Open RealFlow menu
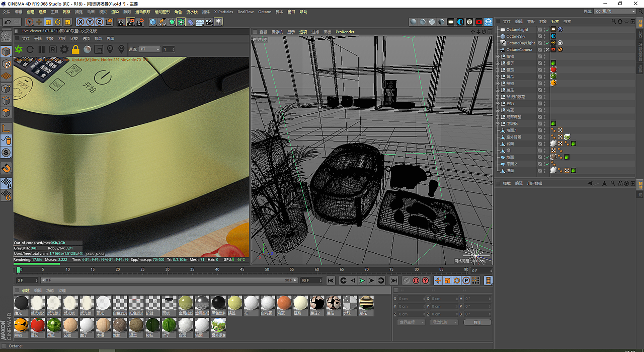 [x=246, y=12]
